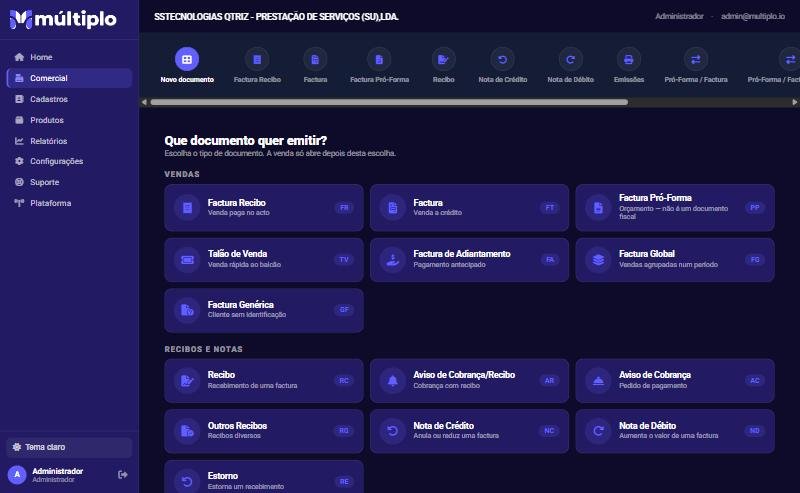Image resolution: width=800 pixels, height=493 pixels.
Task: Choose the Factura Global card
Action: (x=675, y=260)
